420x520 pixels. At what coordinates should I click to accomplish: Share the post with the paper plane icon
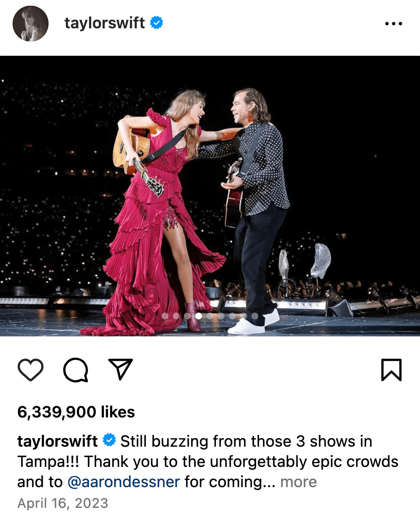pyautogui.click(x=121, y=369)
